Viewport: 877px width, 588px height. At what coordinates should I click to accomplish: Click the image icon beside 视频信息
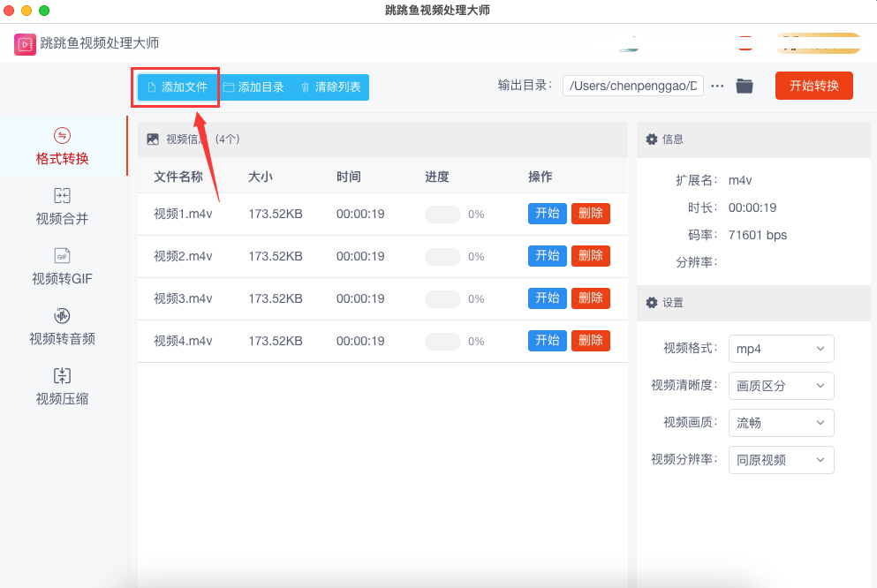point(153,139)
